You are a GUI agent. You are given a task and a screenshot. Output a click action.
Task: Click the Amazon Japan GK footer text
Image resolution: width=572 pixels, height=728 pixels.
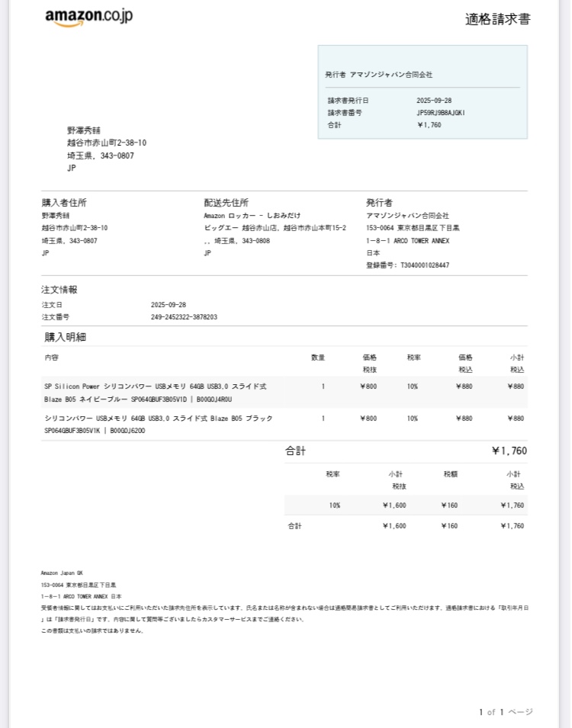pyautogui.click(x=62, y=572)
